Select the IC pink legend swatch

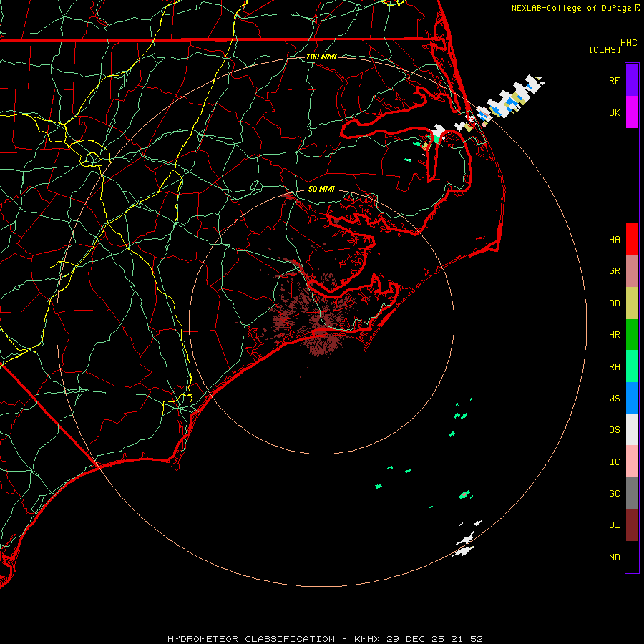(x=632, y=462)
